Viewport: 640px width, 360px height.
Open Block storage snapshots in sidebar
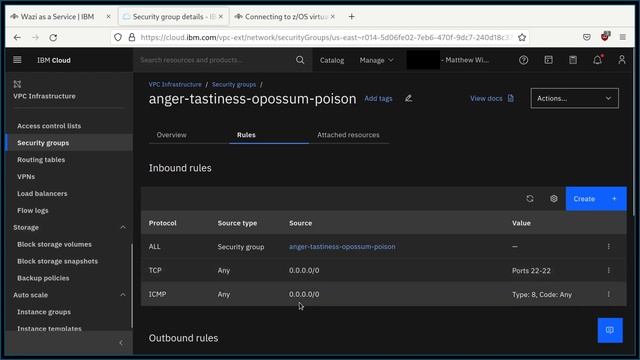(58, 261)
